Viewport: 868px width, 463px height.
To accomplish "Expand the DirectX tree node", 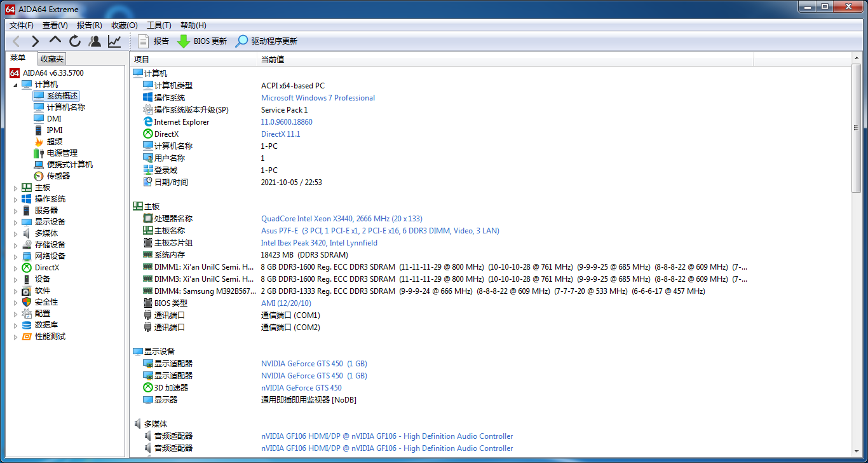I will 15,268.
